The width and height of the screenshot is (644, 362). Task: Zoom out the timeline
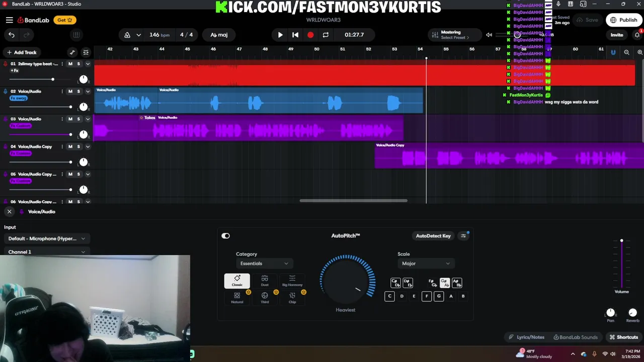(626, 52)
